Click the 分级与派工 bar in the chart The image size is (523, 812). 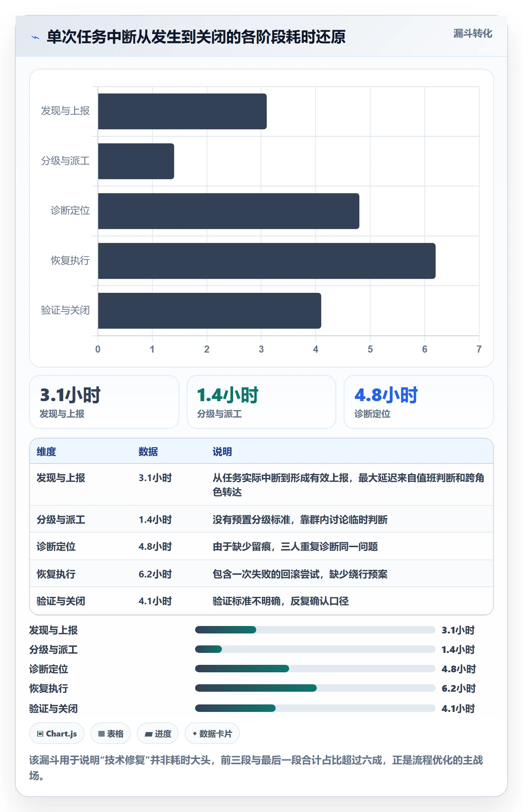point(136,161)
